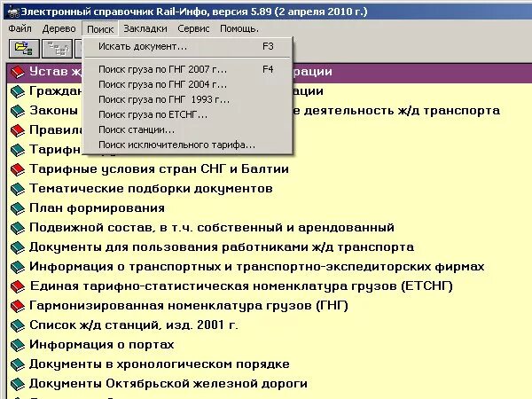The height and width of the screenshot is (399, 532).
Task: Select Информация о транспортных и транспортно-экспедиторских фирмах
Action: tap(257, 267)
